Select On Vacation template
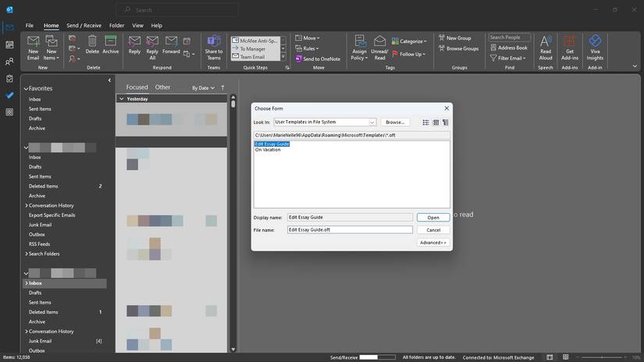The image size is (644, 362). click(268, 150)
